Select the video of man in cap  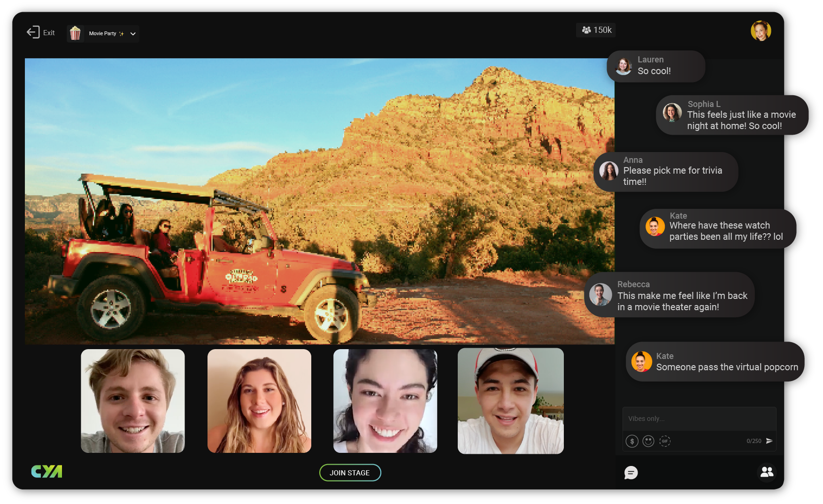[x=510, y=401]
